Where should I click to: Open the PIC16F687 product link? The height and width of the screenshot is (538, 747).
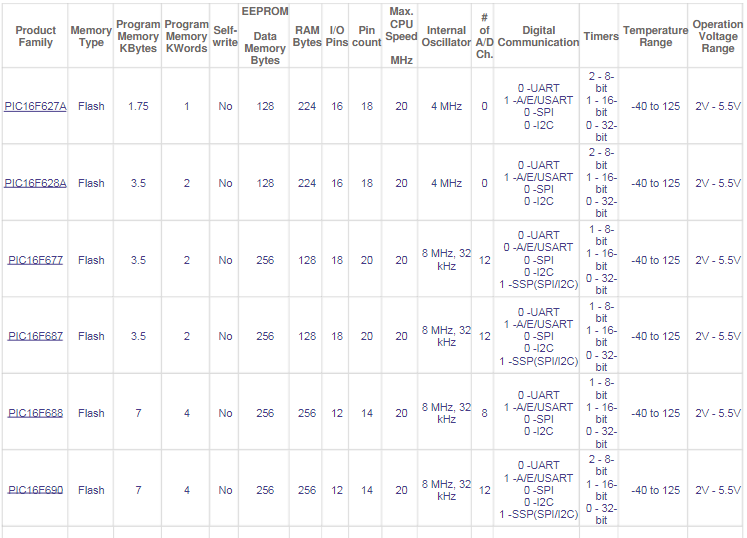tap(35, 336)
